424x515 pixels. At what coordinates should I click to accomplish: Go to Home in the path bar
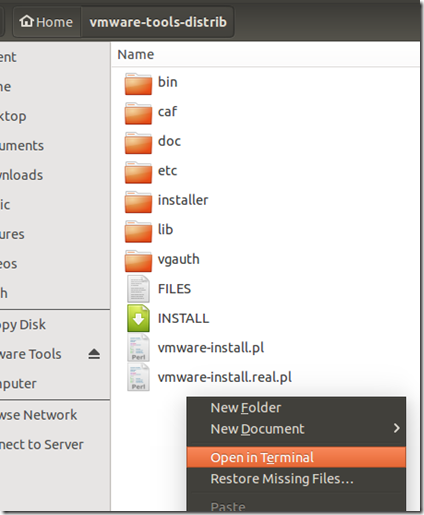[46, 22]
